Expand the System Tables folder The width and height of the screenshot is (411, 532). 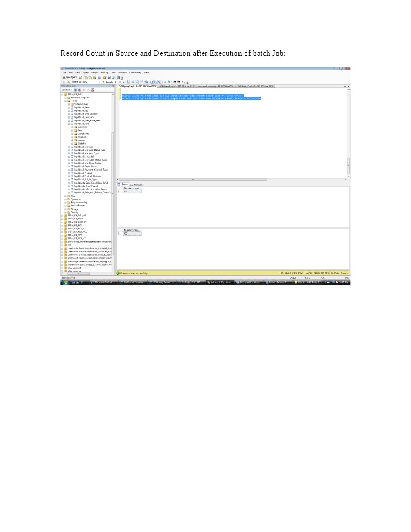(69, 104)
